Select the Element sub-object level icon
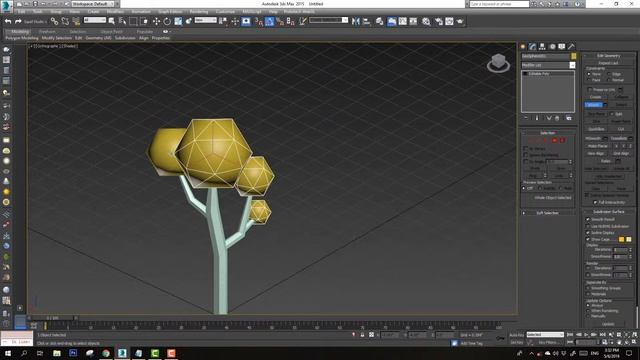 pos(562,140)
